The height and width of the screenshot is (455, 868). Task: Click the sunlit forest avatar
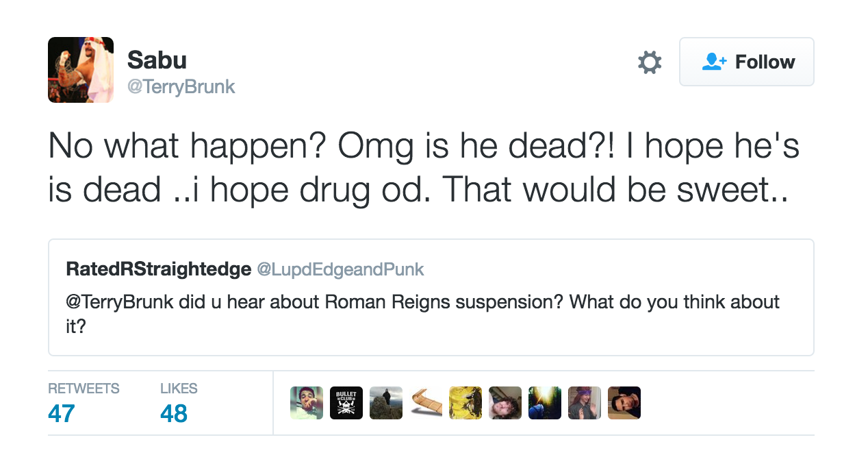point(545,403)
